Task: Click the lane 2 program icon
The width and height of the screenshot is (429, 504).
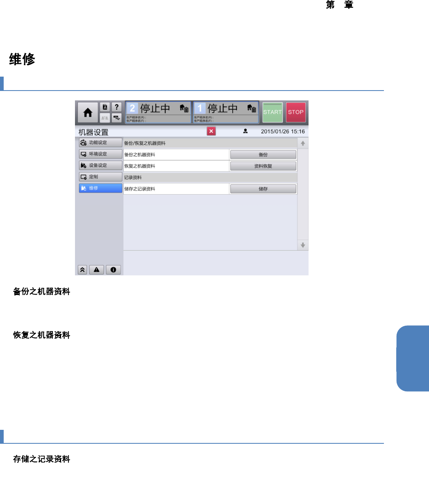Action: point(184,109)
